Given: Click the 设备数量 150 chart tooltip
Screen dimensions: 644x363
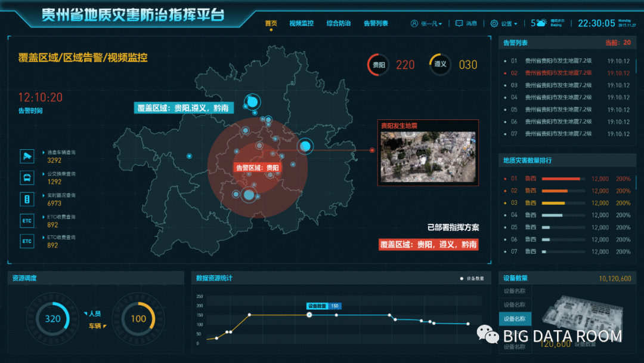Looking at the screenshot, I should 324,306.
